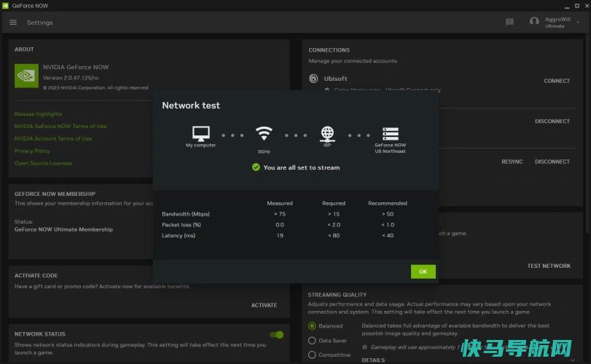
Task: Click the info icon near gameplay usage
Action: 364,347
